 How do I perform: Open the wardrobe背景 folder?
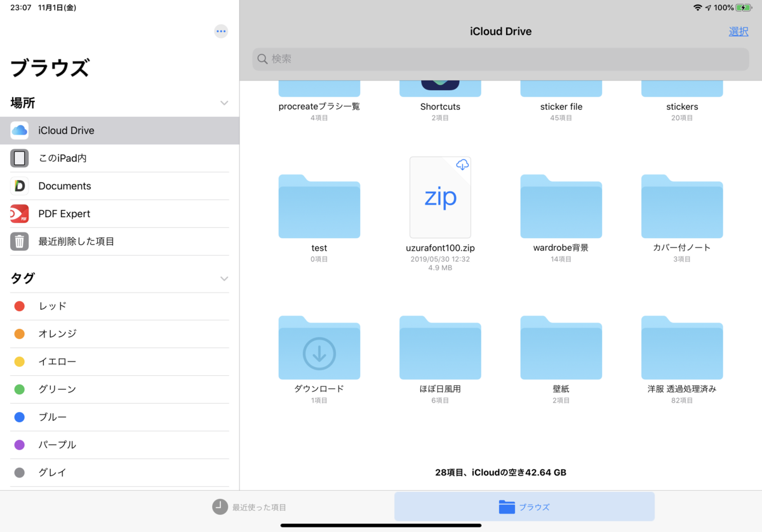click(561, 206)
